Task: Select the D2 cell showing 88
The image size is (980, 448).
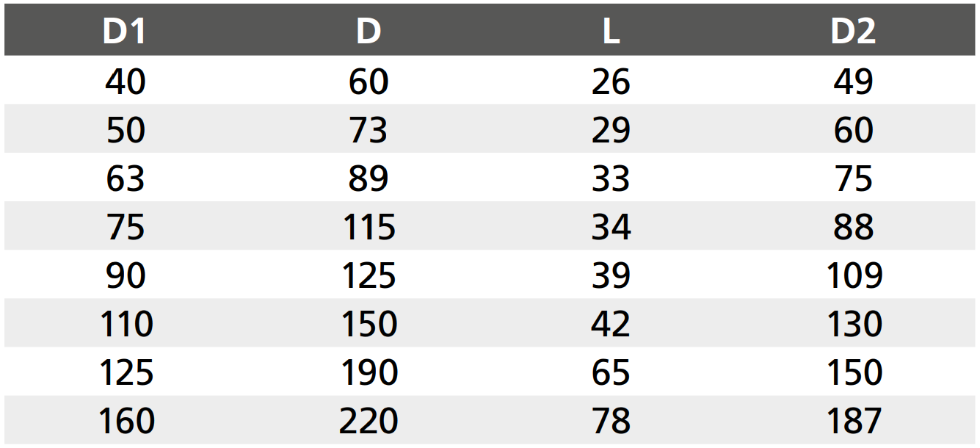Action: pyautogui.click(x=854, y=227)
